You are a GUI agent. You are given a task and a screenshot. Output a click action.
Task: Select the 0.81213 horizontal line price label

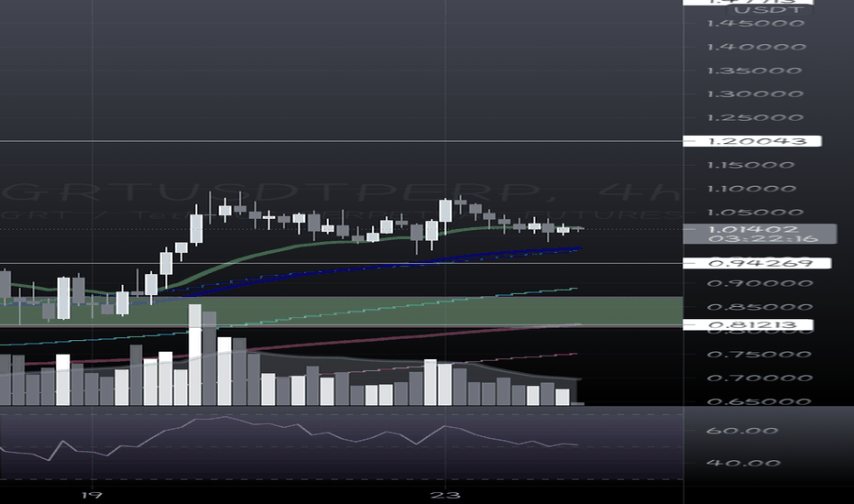tap(748, 325)
